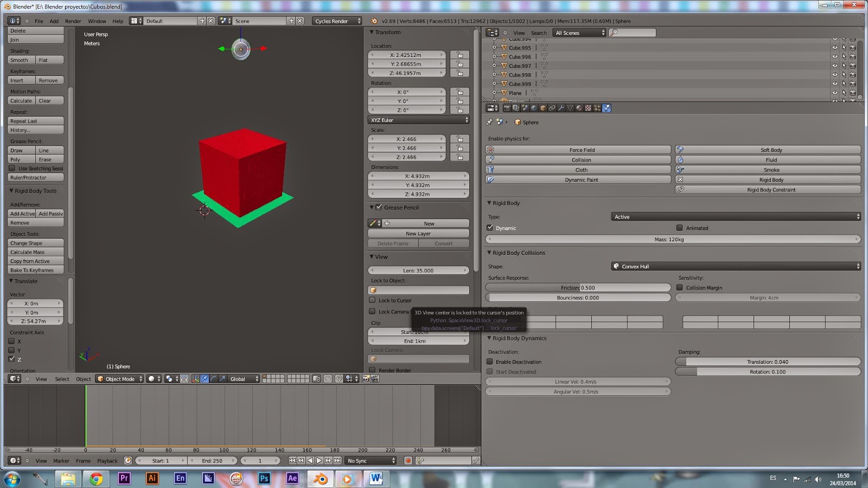This screenshot has height=488, width=868.
Task: Disable the Enable Deactivation checkbox
Action: (490, 362)
